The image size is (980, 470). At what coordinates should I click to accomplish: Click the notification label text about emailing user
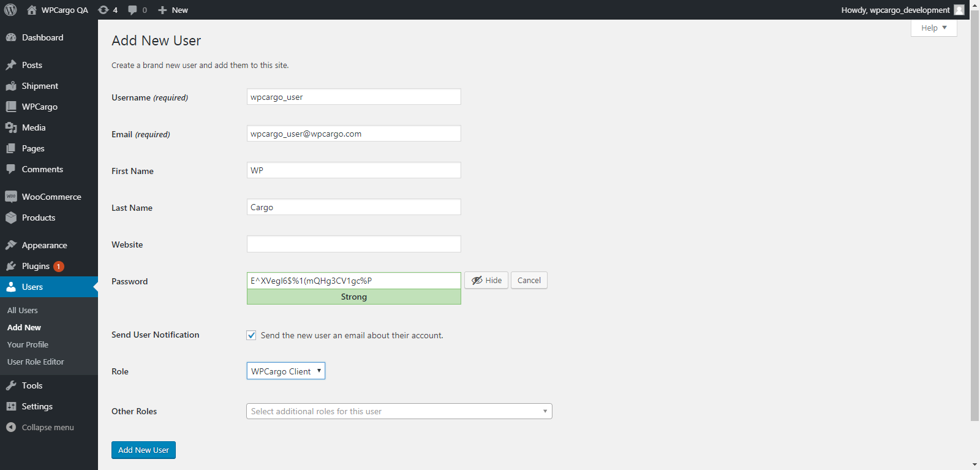[352, 335]
